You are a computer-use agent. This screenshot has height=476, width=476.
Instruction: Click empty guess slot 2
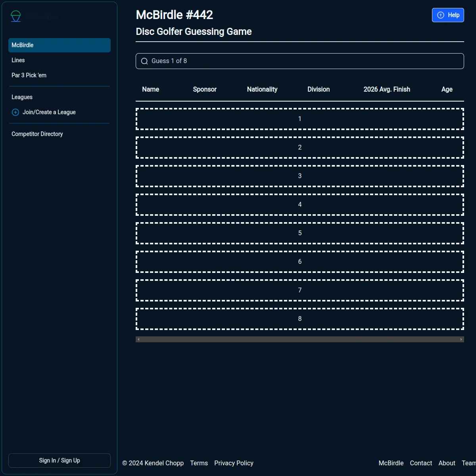[300, 148]
